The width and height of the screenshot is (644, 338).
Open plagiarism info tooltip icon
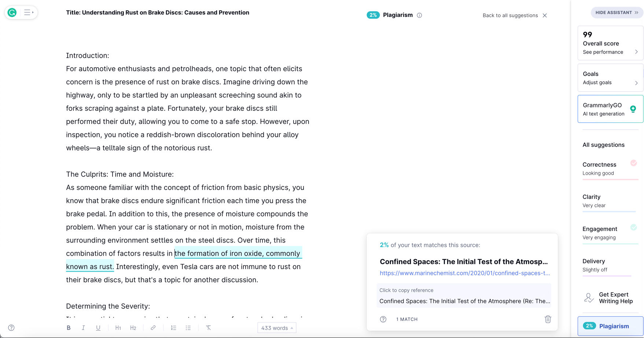tap(419, 15)
